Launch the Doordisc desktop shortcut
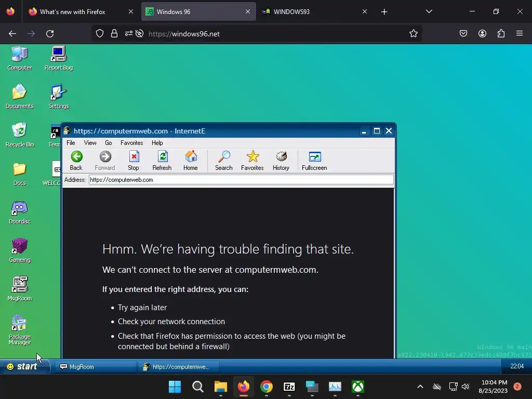The width and height of the screenshot is (532, 399). pyautogui.click(x=20, y=212)
